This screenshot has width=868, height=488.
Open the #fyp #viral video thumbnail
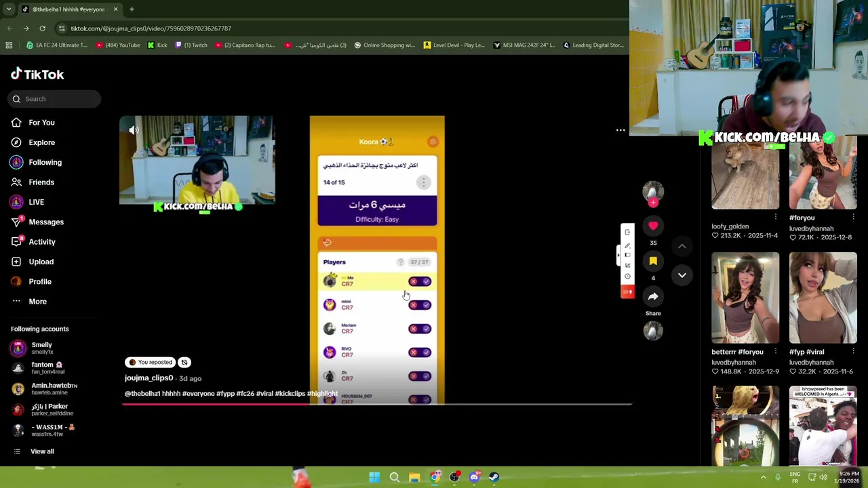[x=823, y=298]
